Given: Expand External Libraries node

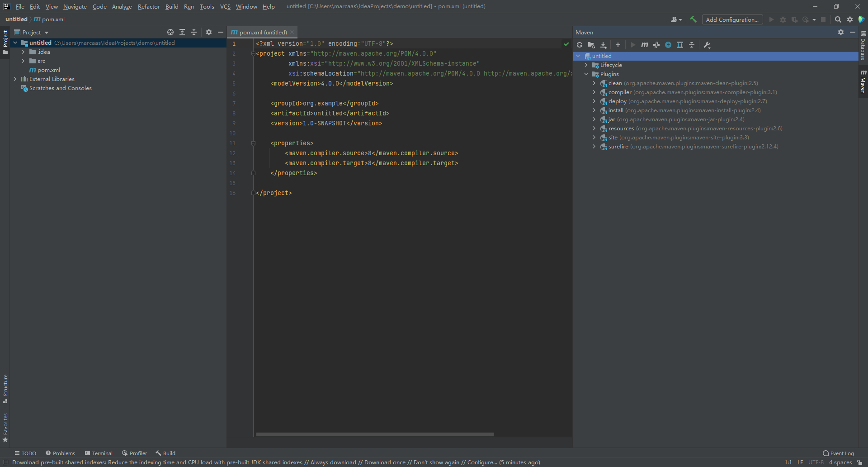Looking at the screenshot, I should click(15, 79).
